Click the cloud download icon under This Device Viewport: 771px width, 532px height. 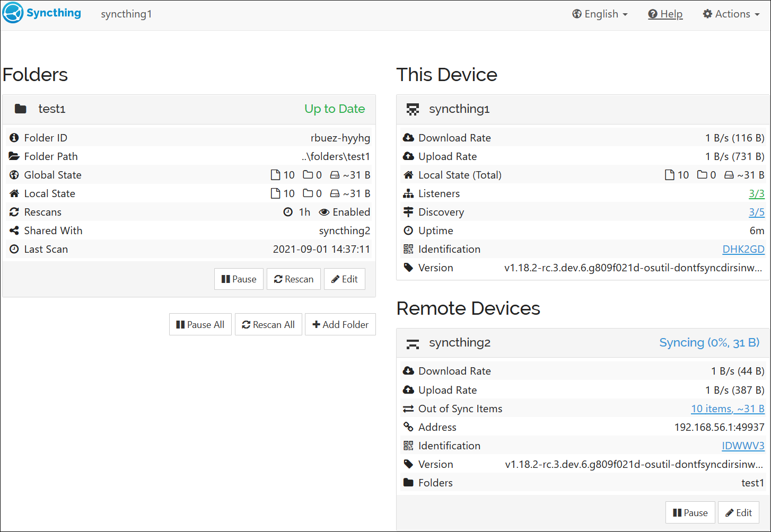[408, 138]
